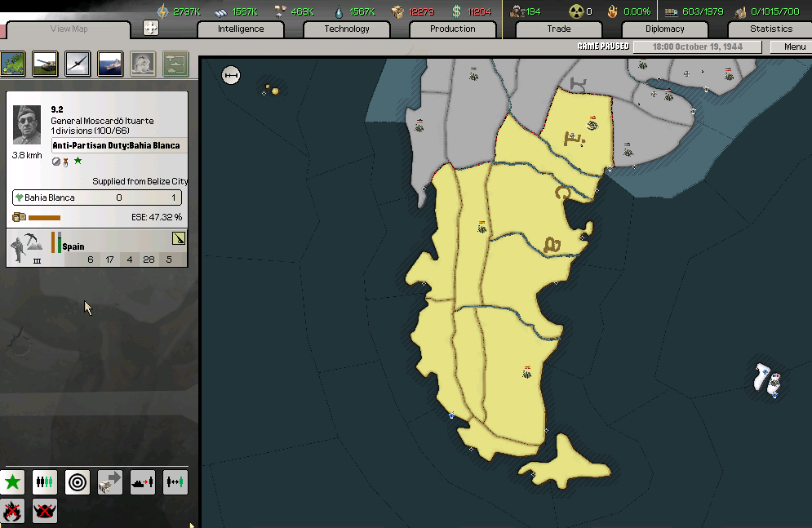Open the Menu in the top right
Screen dimensions: 812x528
(x=794, y=47)
